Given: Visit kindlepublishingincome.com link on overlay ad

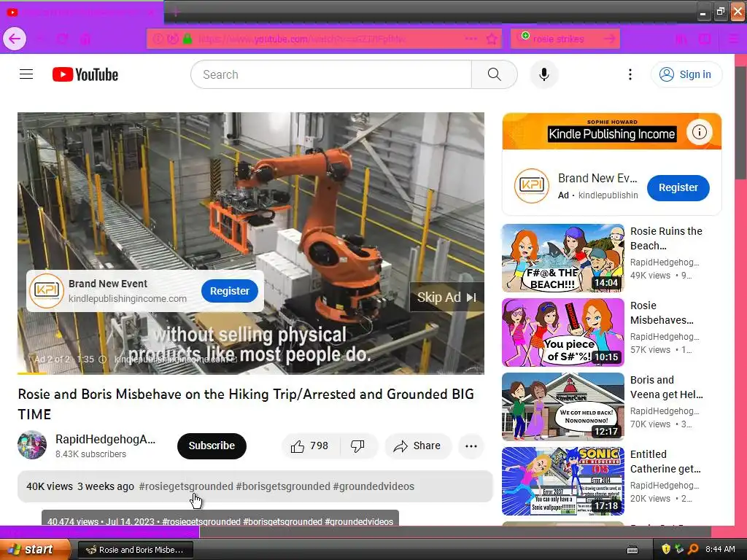Looking at the screenshot, I should coord(128,298).
